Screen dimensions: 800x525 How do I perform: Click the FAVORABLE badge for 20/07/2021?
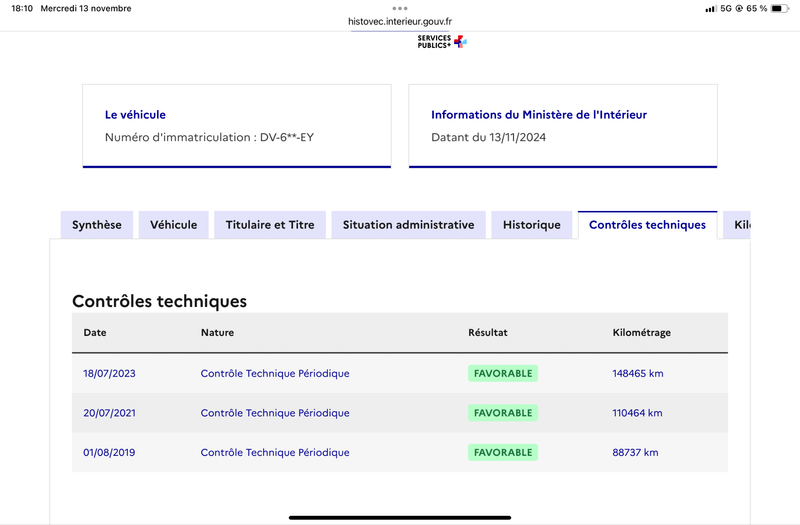click(503, 413)
